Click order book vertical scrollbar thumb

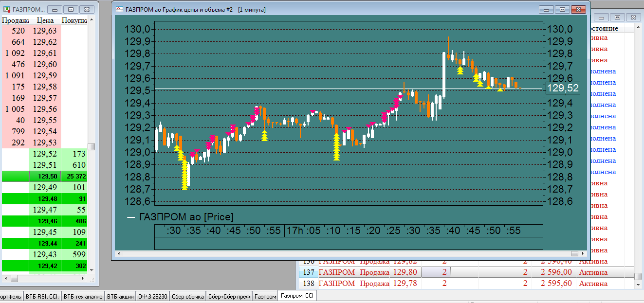pyautogui.click(x=91, y=146)
